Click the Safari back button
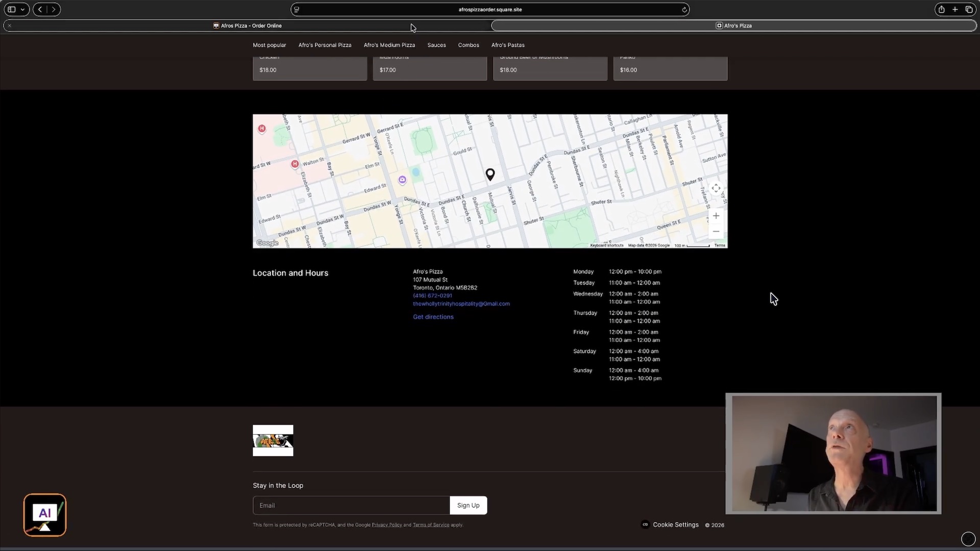 40,9
